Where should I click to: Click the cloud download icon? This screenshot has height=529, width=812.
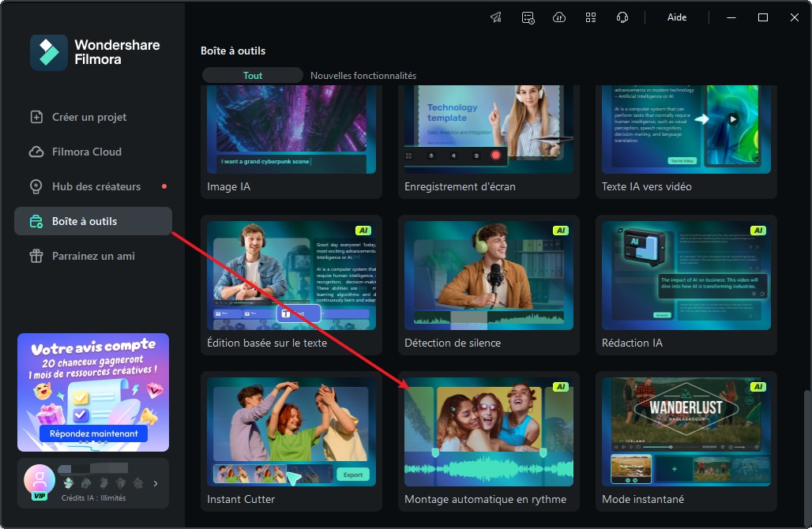point(559,17)
